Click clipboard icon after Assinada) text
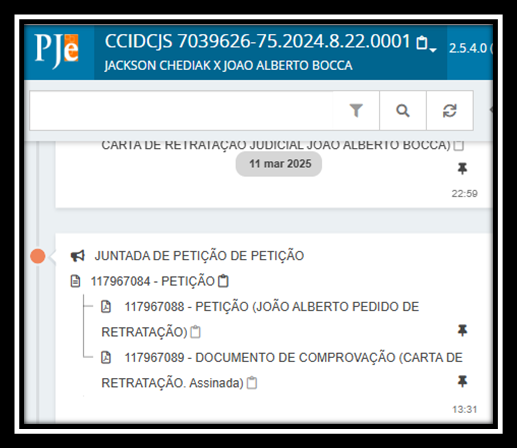 click(252, 383)
